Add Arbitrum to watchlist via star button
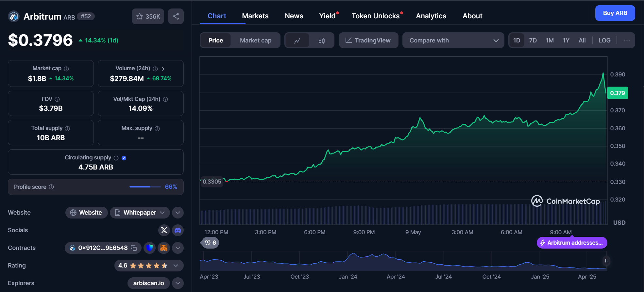This screenshot has height=292, width=644. (x=148, y=16)
